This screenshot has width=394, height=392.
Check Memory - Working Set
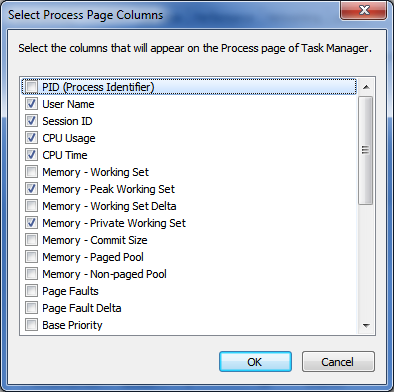click(31, 172)
